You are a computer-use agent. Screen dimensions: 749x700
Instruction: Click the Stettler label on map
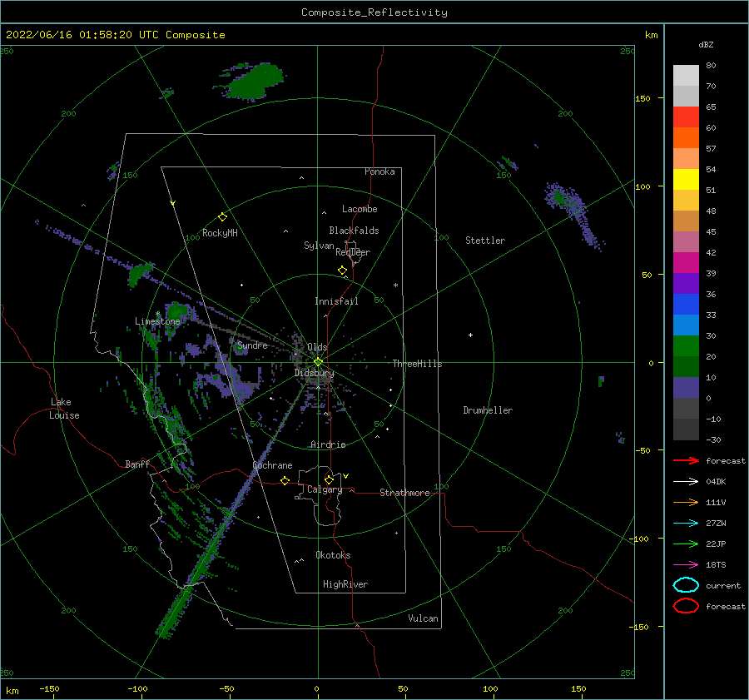[485, 241]
